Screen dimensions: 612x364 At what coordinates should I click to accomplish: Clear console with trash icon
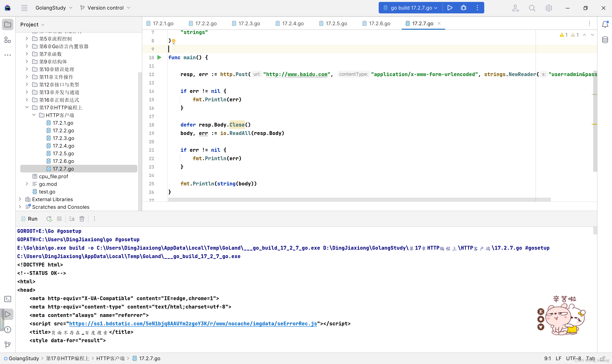(82, 219)
